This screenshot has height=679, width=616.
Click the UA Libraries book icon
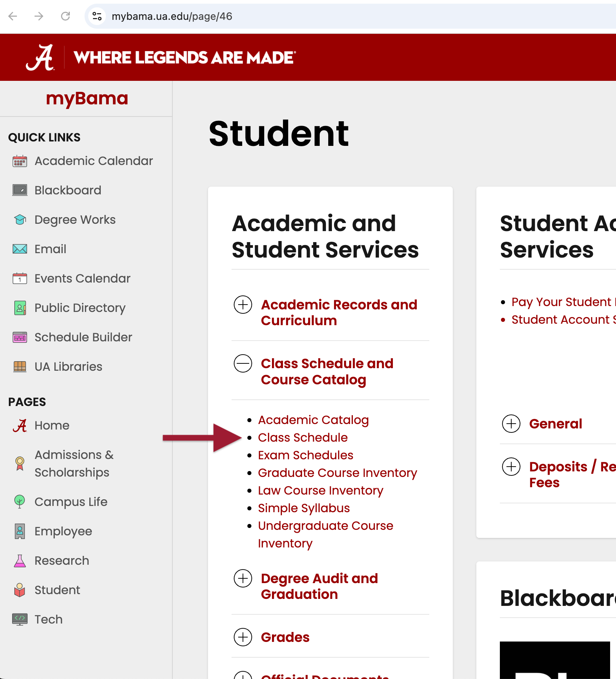click(x=20, y=367)
